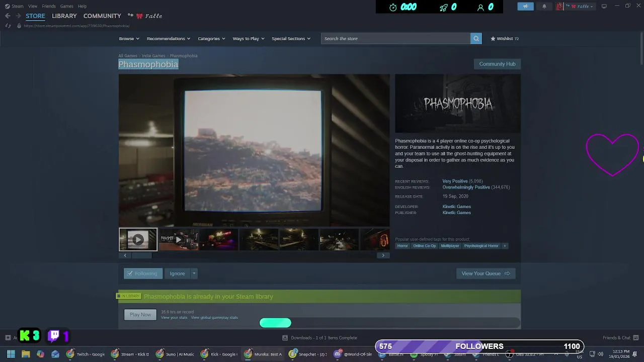Open View global gameplay stats link

coord(214,318)
